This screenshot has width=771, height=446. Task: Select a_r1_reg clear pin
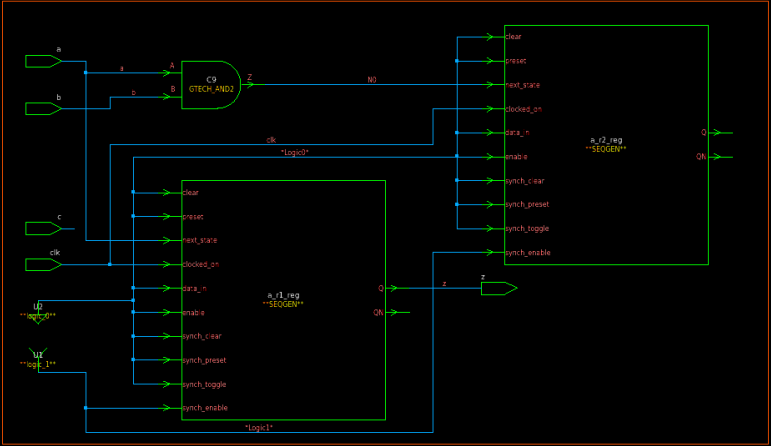point(190,192)
